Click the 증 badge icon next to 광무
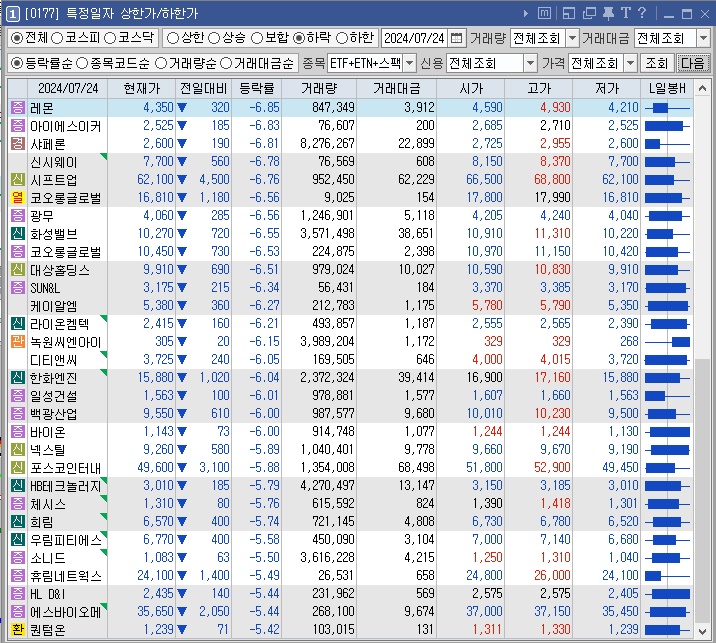 tap(18, 216)
